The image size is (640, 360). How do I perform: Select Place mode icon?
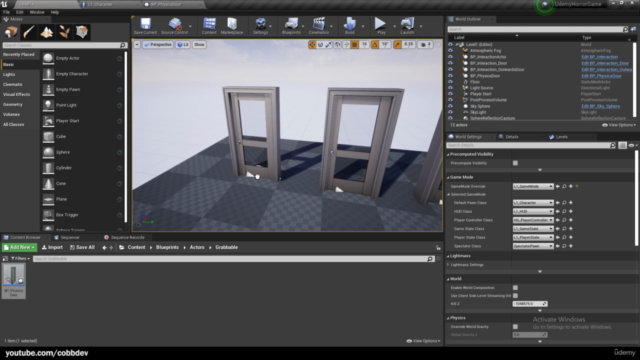pyautogui.click(x=11, y=32)
